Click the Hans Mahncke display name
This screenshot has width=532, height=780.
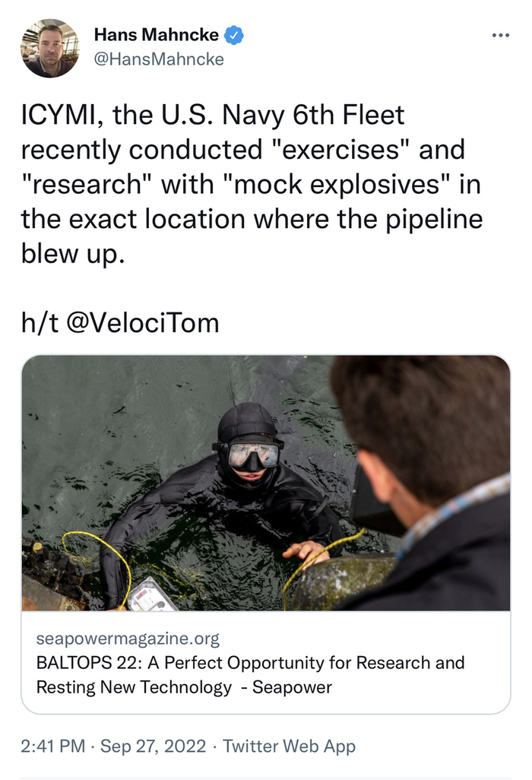coord(158,35)
